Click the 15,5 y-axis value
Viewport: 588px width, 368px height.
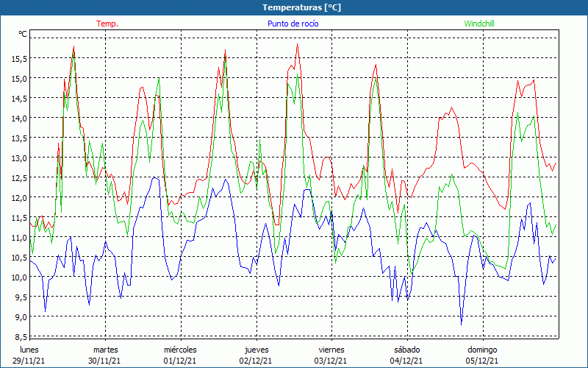point(20,59)
